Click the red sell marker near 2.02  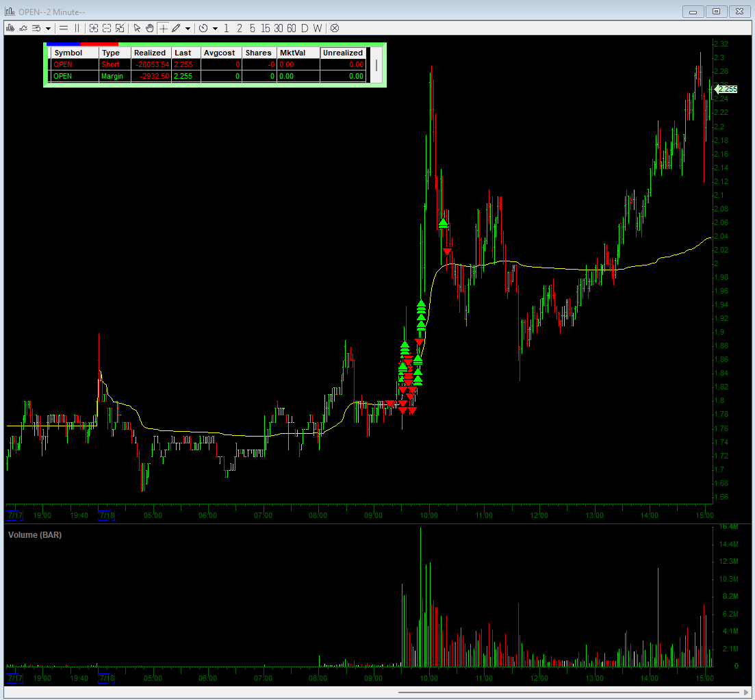tap(447, 252)
